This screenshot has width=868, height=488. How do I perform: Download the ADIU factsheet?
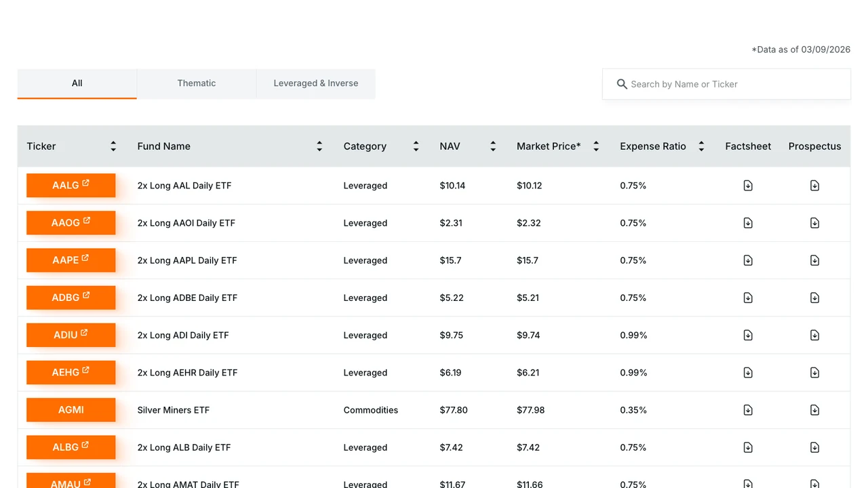748,335
